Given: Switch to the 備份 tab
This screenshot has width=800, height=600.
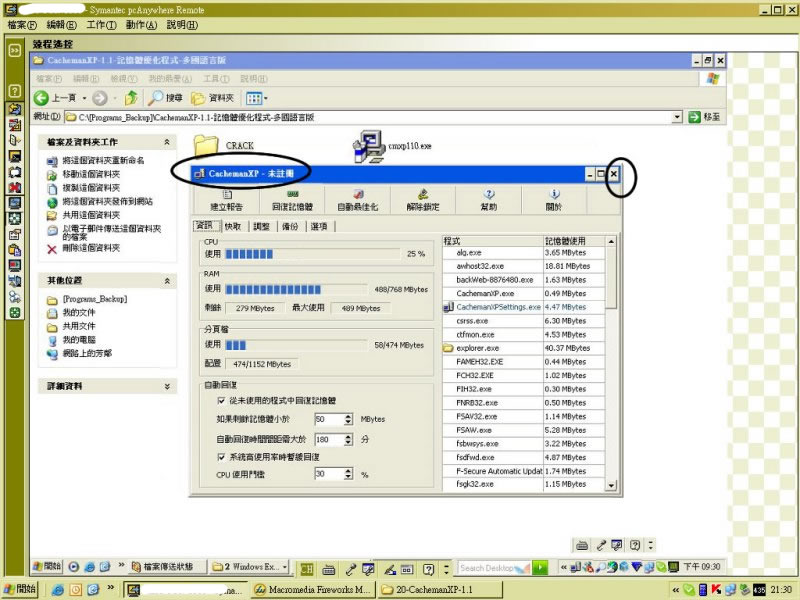Looking at the screenshot, I should 290,226.
